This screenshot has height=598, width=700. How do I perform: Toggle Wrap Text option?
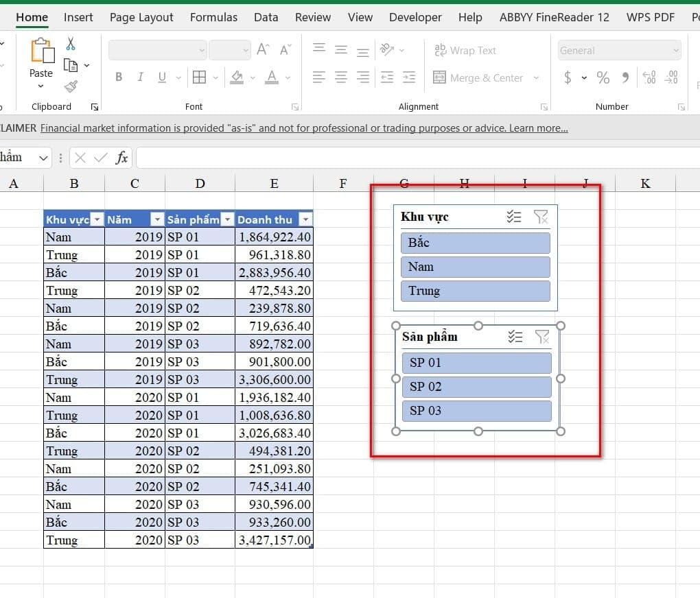465,51
